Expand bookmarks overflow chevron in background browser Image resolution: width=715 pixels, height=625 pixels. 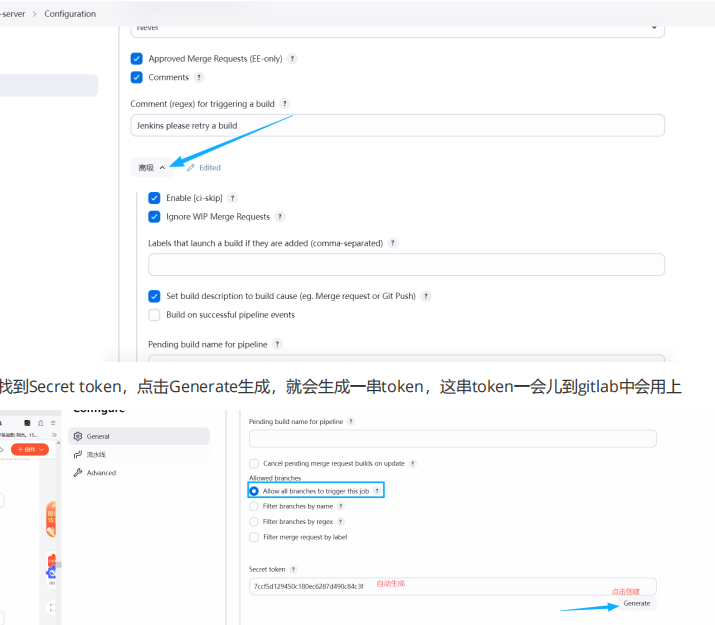click(x=54, y=435)
